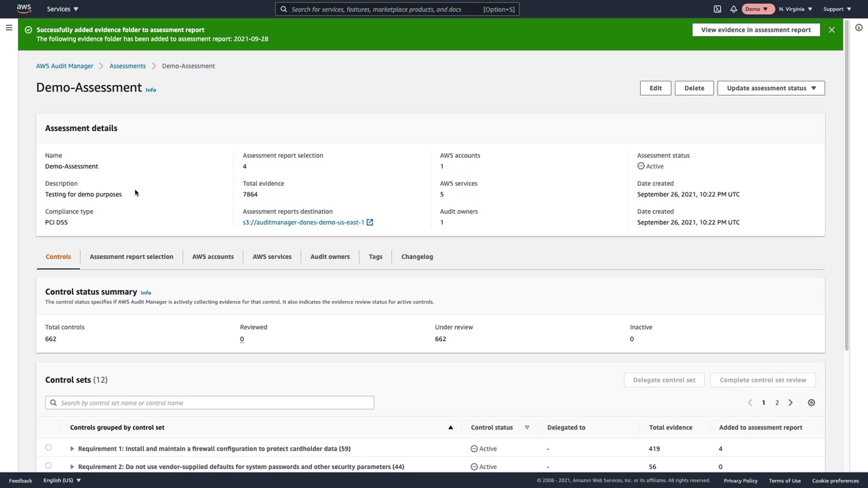Click Delegate control set button
This screenshot has height=488, width=868.
(664, 380)
